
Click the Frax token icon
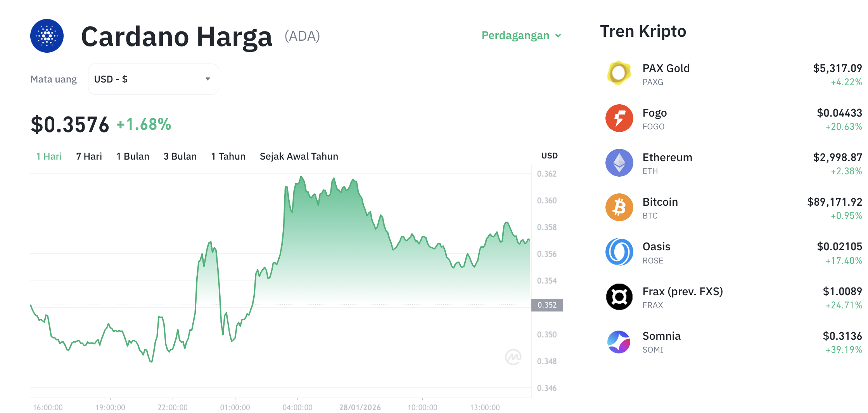pos(619,297)
